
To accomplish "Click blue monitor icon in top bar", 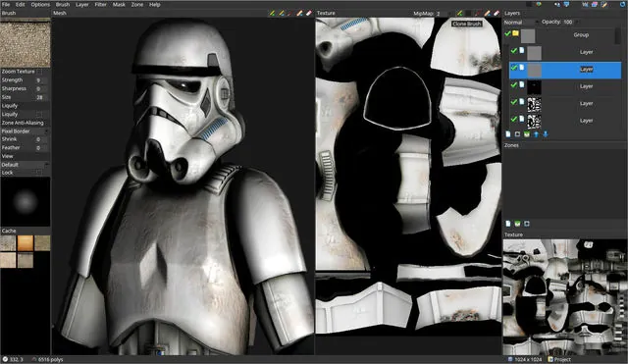I will click(x=566, y=4).
